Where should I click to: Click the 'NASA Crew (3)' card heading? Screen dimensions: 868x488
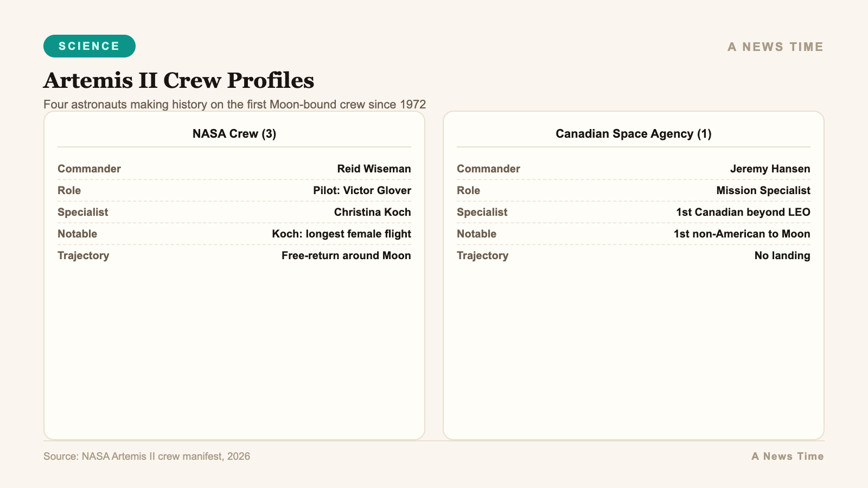[x=234, y=134]
